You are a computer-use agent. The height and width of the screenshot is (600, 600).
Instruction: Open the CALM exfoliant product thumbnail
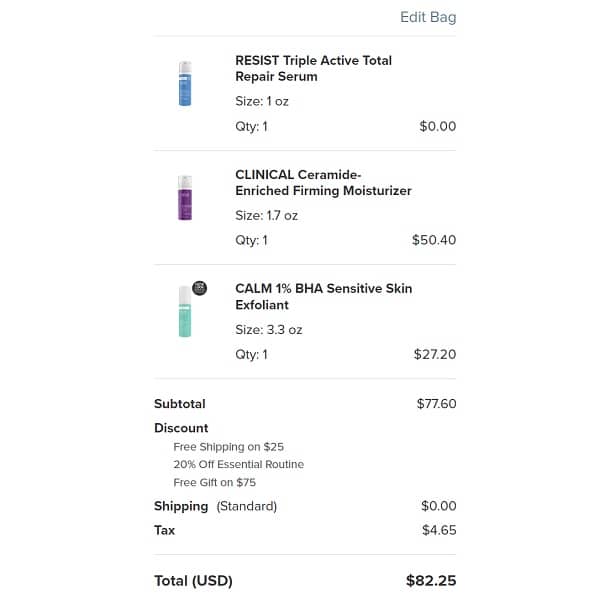tap(184, 314)
